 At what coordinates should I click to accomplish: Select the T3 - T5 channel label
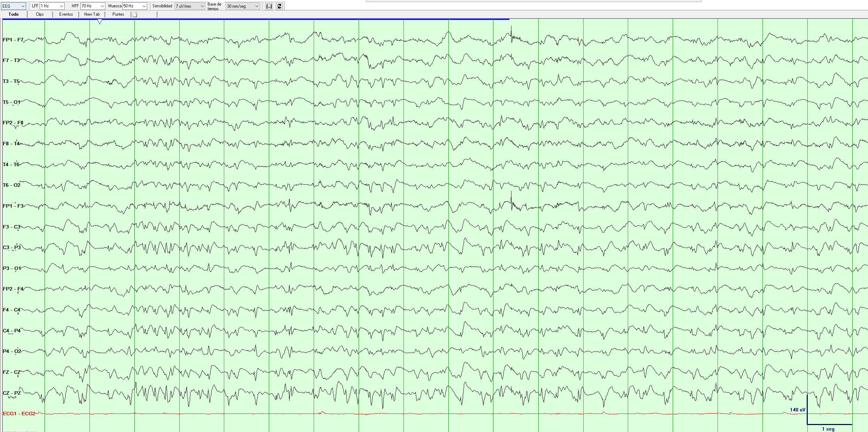click(x=11, y=81)
